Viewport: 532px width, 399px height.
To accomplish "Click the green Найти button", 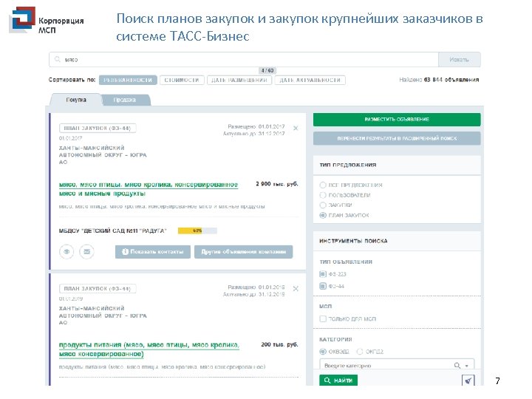I will point(338,380).
